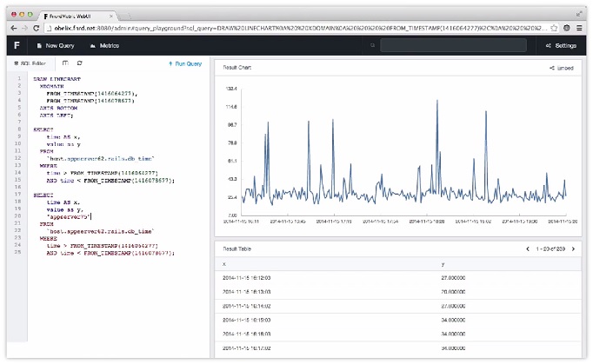Click the browser back arrow
Image resolution: width=593 pixels, height=364 pixels.
13,28
